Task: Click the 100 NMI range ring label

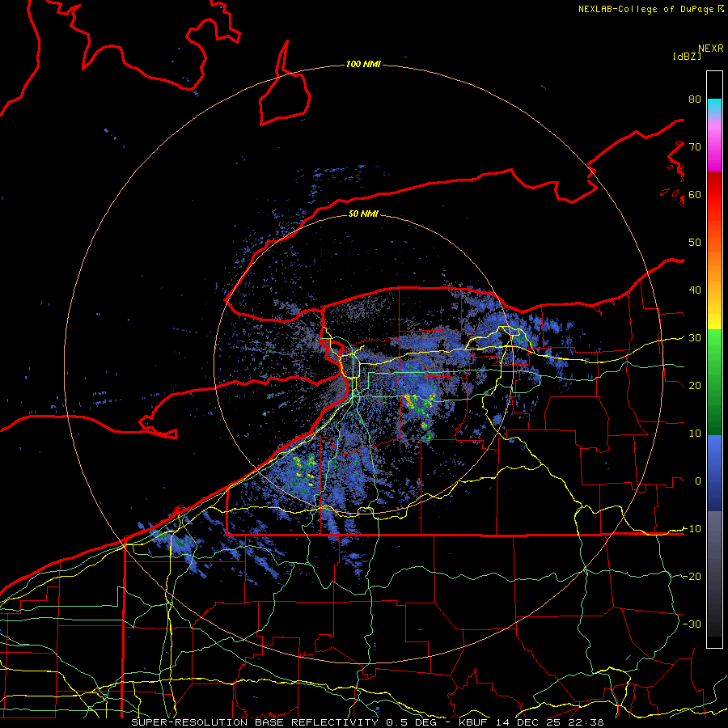Action: point(363,64)
